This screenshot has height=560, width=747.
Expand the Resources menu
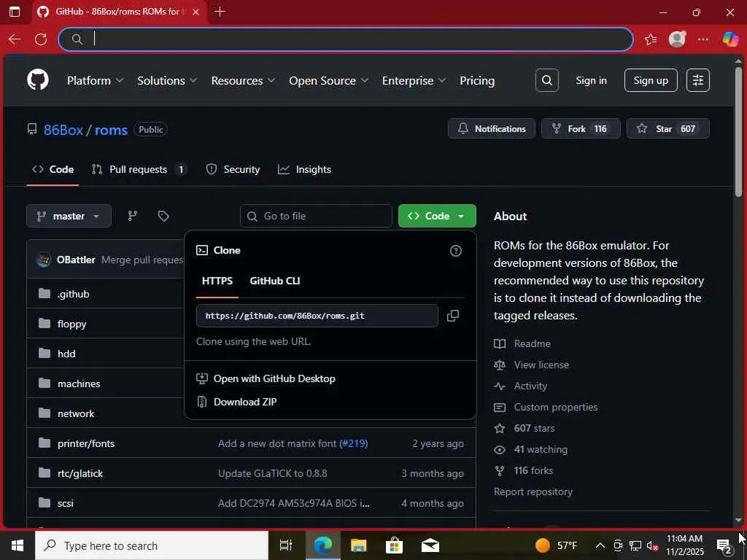click(244, 80)
